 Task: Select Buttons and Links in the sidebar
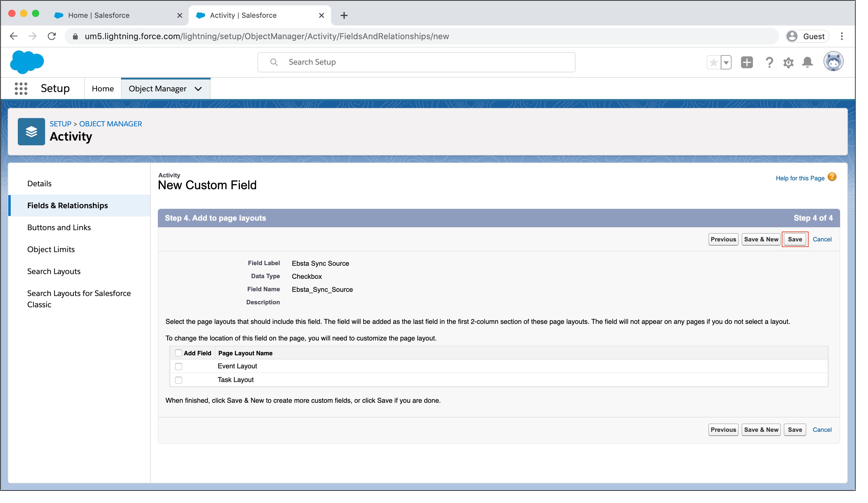pyautogui.click(x=59, y=227)
